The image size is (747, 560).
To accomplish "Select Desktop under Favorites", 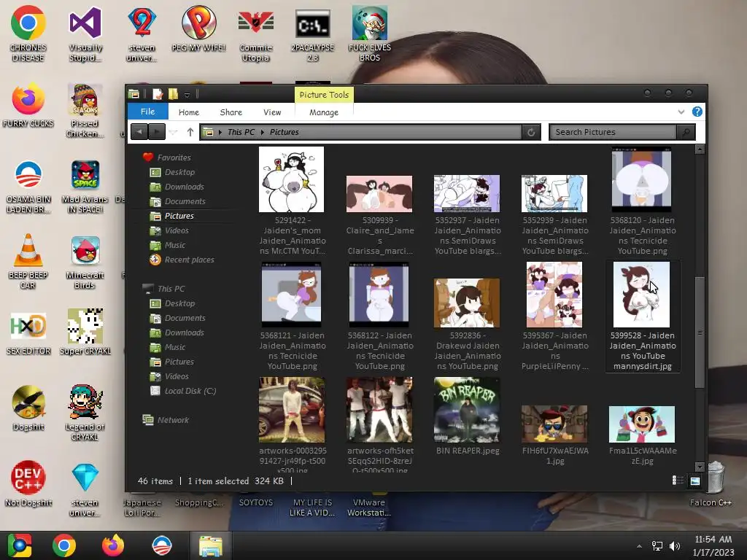I will 179,172.
